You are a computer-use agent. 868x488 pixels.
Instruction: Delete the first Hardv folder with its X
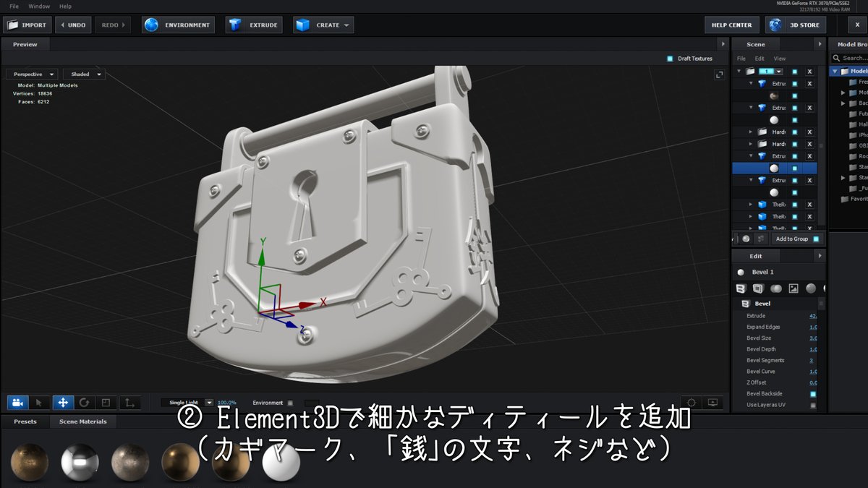point(810,132)
